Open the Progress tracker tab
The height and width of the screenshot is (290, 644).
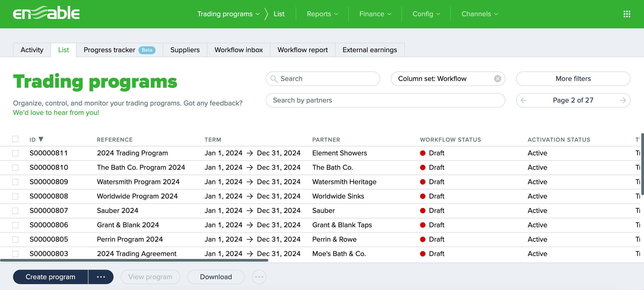pyautogui.click(x=119, y=50)
